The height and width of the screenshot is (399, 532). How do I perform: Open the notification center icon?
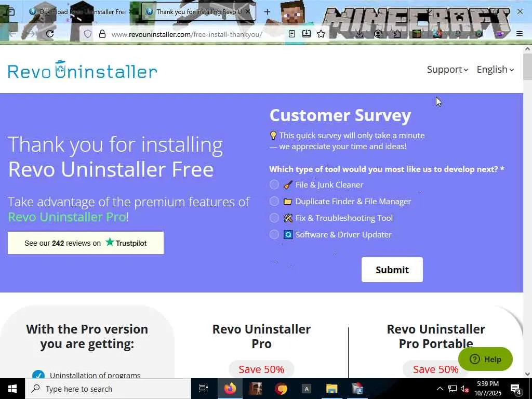pos(516,389)
